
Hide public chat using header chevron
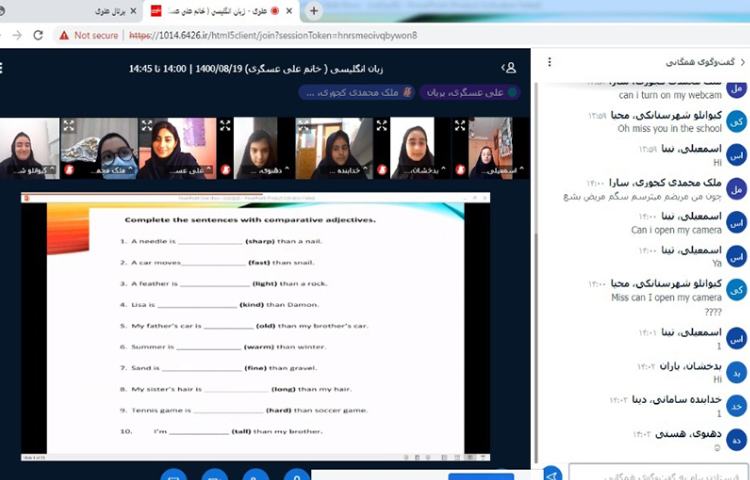click(743, 62)
